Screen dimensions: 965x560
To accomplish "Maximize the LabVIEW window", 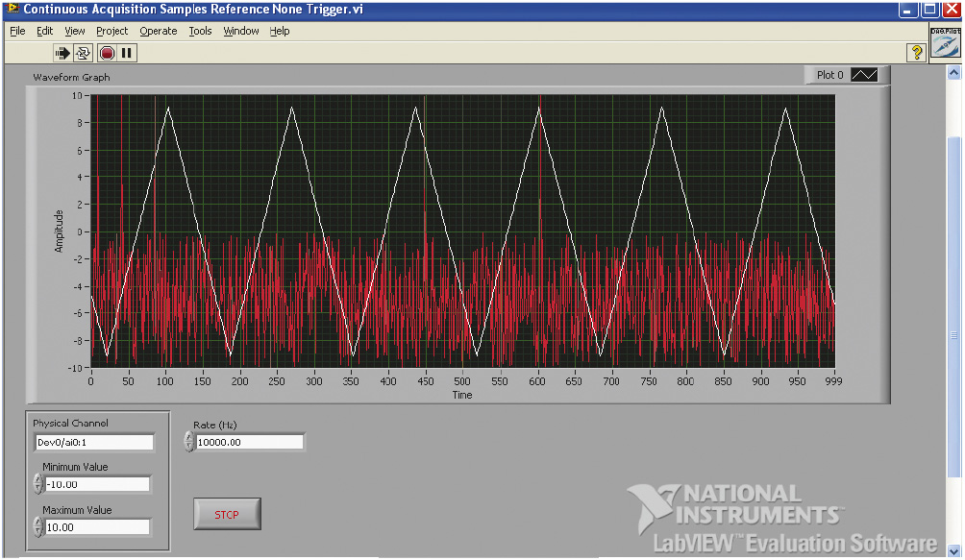I will tap(930, 10).
